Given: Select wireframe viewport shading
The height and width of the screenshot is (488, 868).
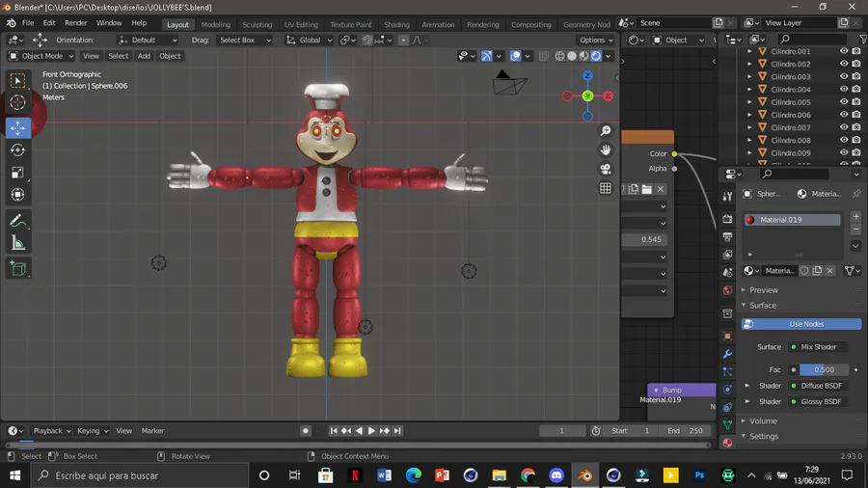Looking at the screenshot, I should point(559,56).
